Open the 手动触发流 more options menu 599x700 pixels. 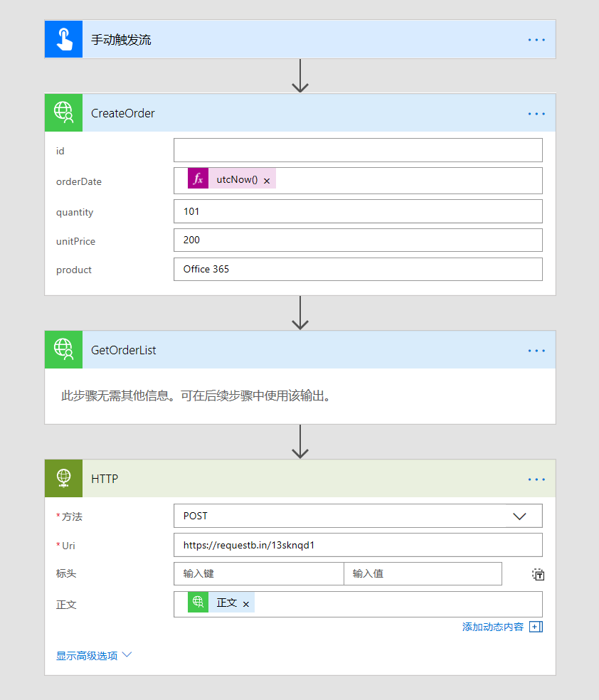536,40
